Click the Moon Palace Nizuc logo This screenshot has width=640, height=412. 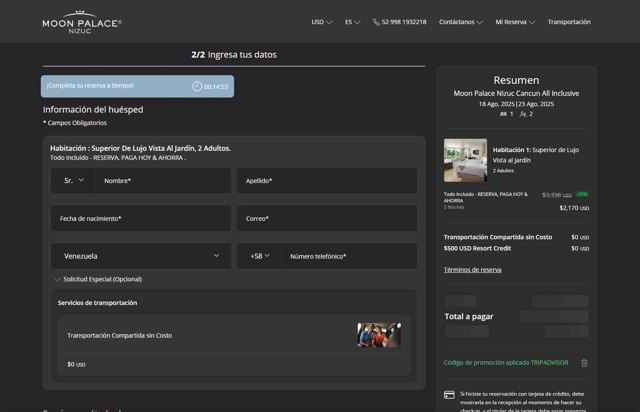82,22
